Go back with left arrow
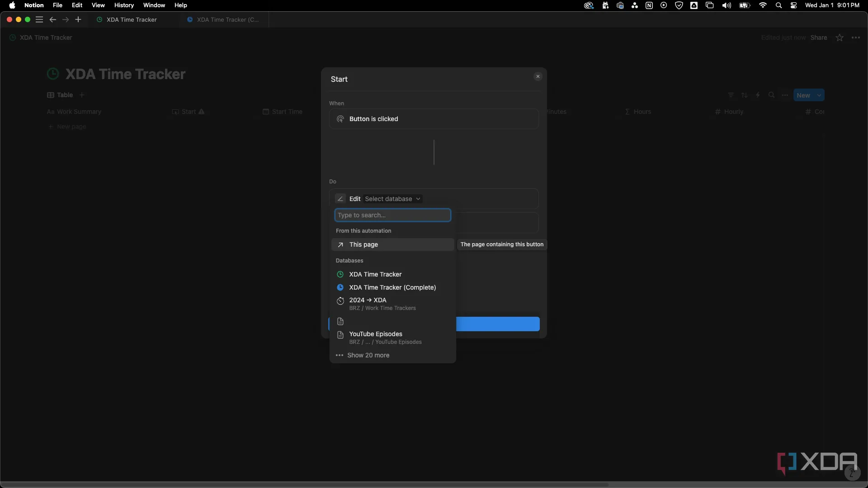Image resolution: width=868 pixels, height=488 pixels. (52, 19)
